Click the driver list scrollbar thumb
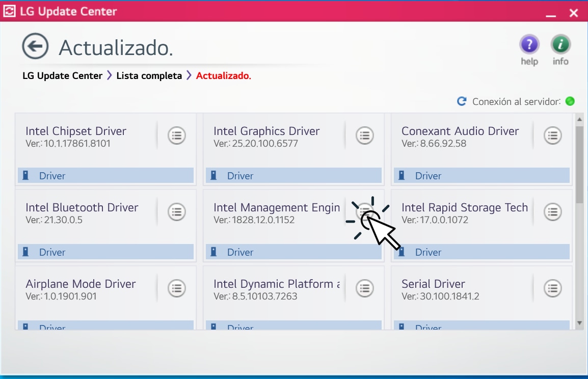Image resolution: width=588 pixels, height=379 pixels. tap(579, 164)
